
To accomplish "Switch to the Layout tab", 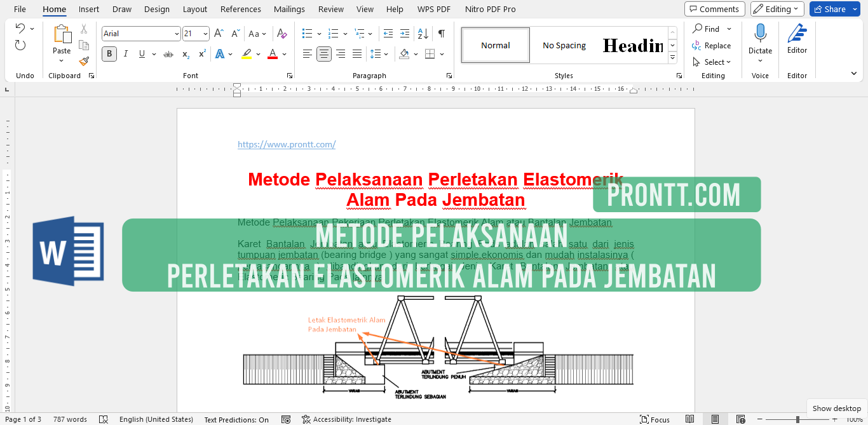I will tap(195, 9).
